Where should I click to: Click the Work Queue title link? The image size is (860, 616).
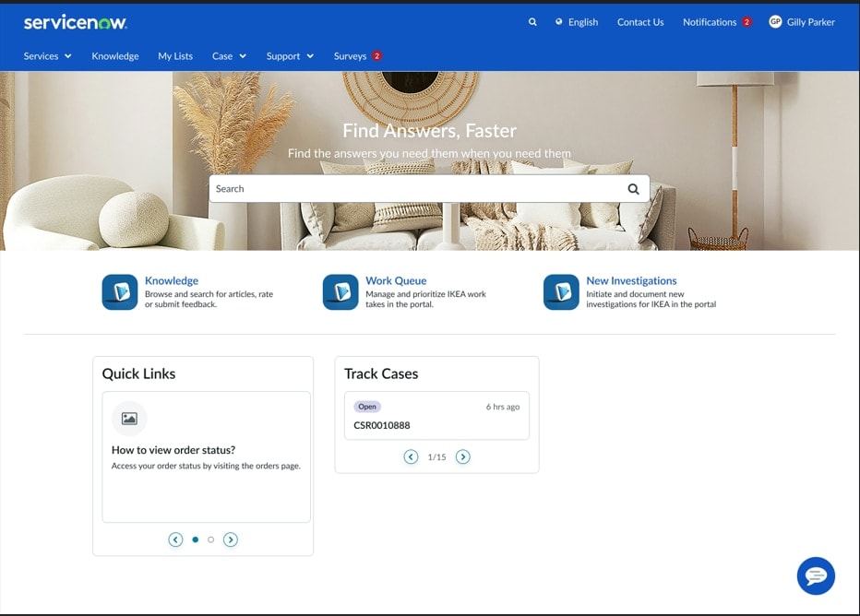click(396, 280)
